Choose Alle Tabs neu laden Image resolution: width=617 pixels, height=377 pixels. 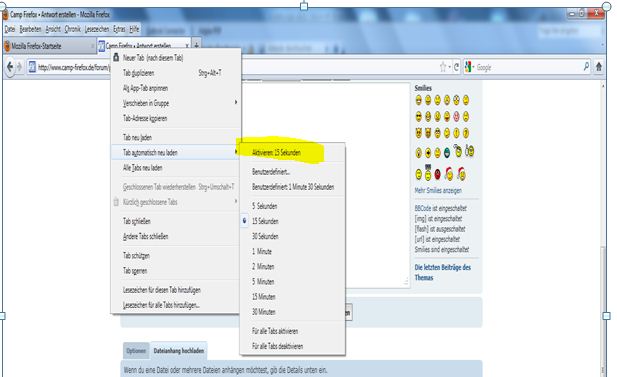click(175, 168)
